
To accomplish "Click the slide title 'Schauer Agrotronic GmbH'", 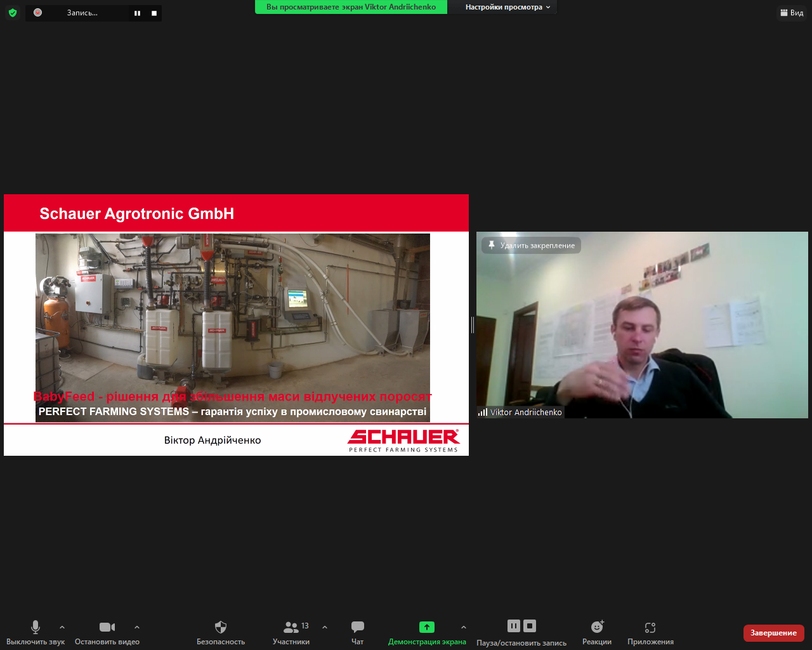I will click(137, 214).
